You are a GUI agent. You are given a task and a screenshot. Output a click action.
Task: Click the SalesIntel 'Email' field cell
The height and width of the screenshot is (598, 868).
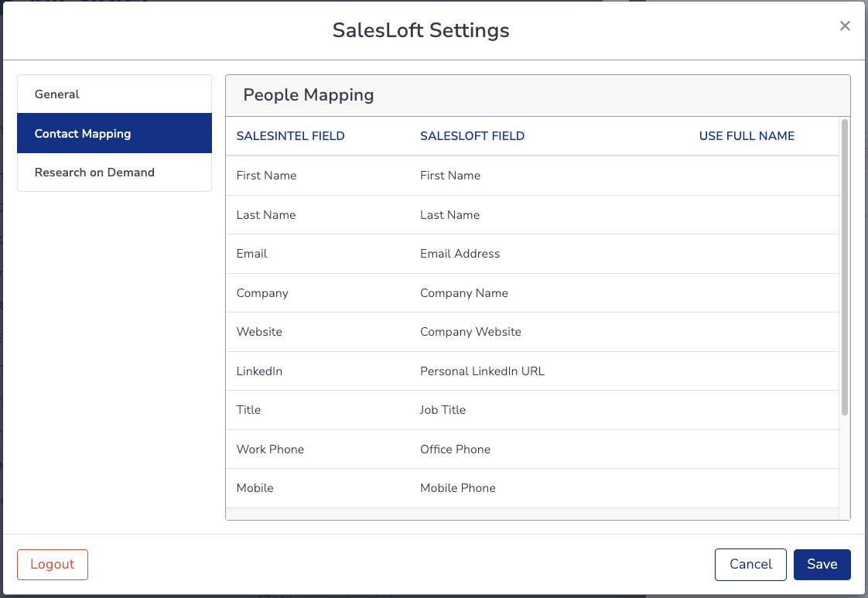pyautogui.click(x=252, y=254)
